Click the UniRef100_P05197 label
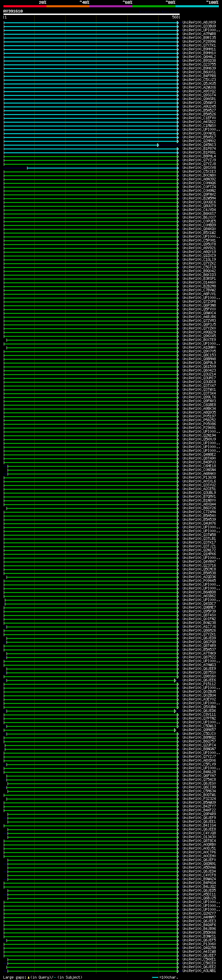The image size is (222, 980). pos(199,416)
